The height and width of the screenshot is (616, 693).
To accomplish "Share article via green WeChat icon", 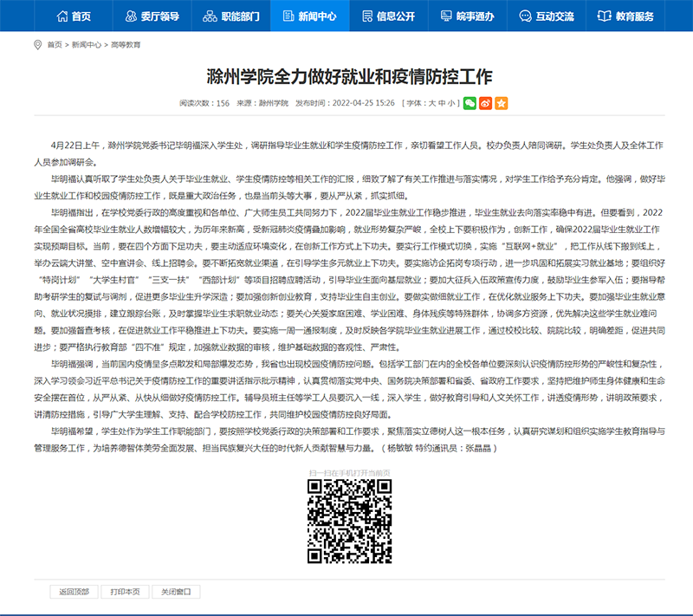I will pyautogui.click(x=470, y=103).
